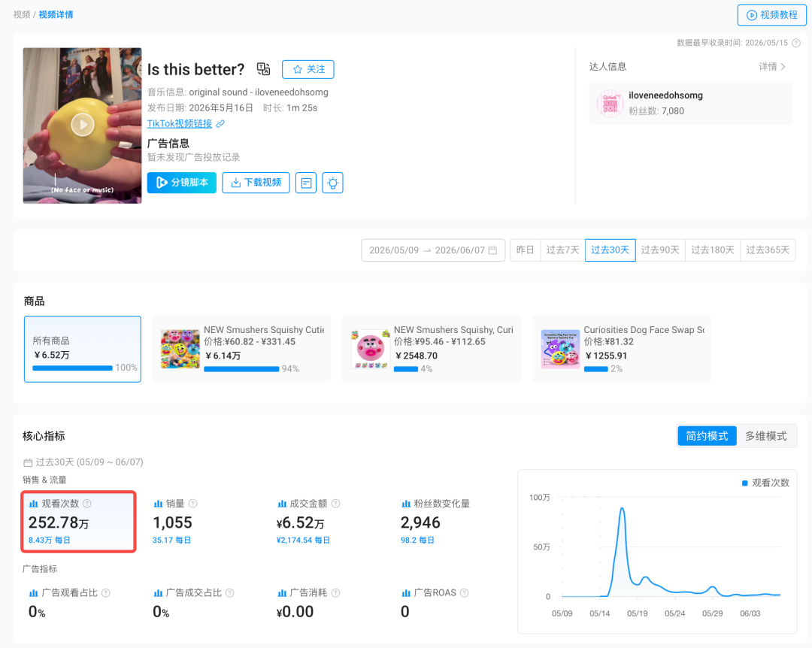Click bar chart icon beside 广告消耗
This screenshot has height=648, width=812.
point(282,593)
